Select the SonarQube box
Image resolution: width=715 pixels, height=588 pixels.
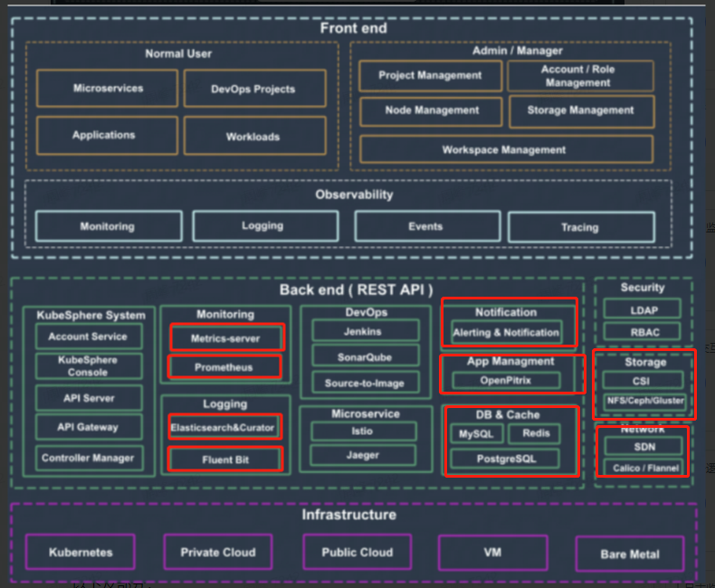[366, 356]
